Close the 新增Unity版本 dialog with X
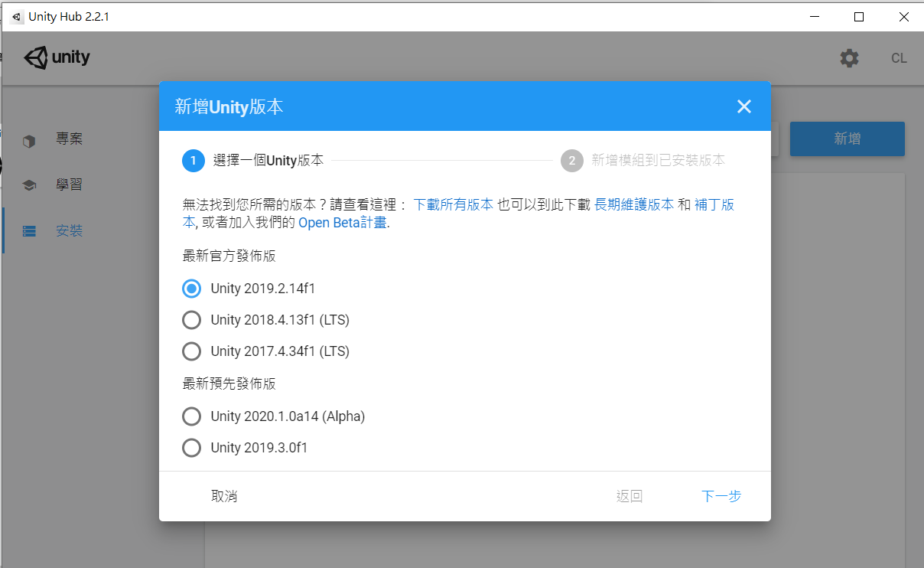This screenshot has height=568, width=924. coord(744,106)
